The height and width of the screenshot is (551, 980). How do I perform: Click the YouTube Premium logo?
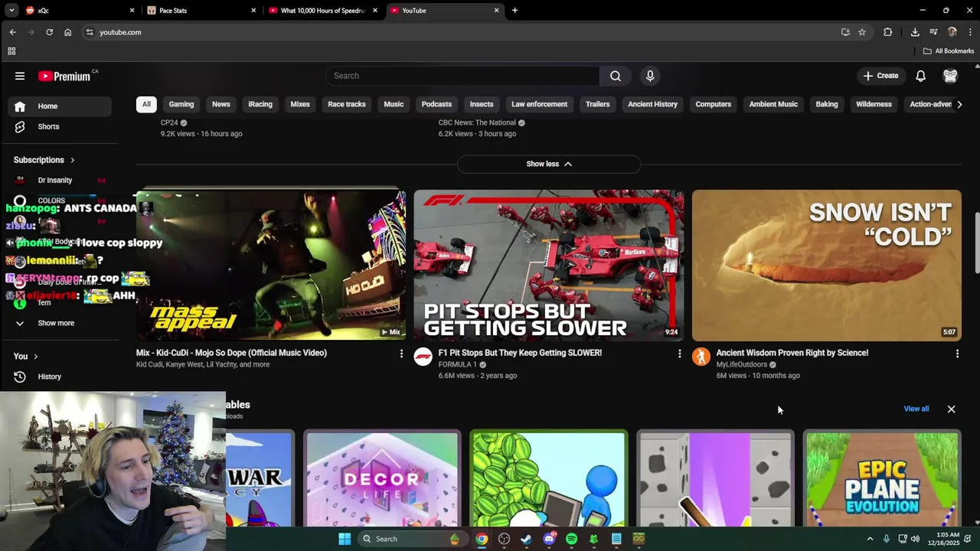pos(64,76)
